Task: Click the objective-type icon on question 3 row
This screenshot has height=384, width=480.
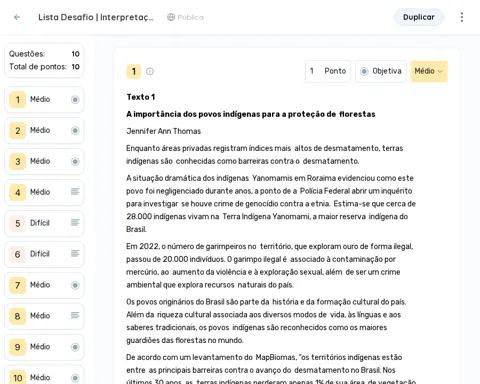Action: (x=75, y=162)
